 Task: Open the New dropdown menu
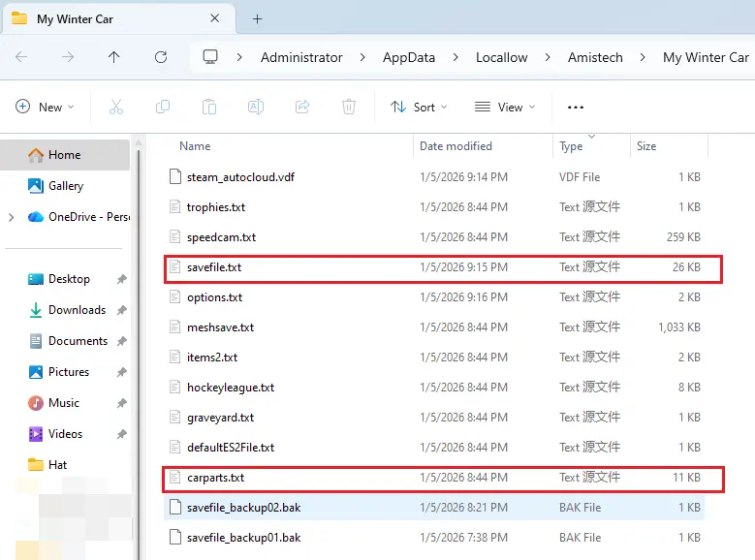pyautogui.click(x=45, y=107)
